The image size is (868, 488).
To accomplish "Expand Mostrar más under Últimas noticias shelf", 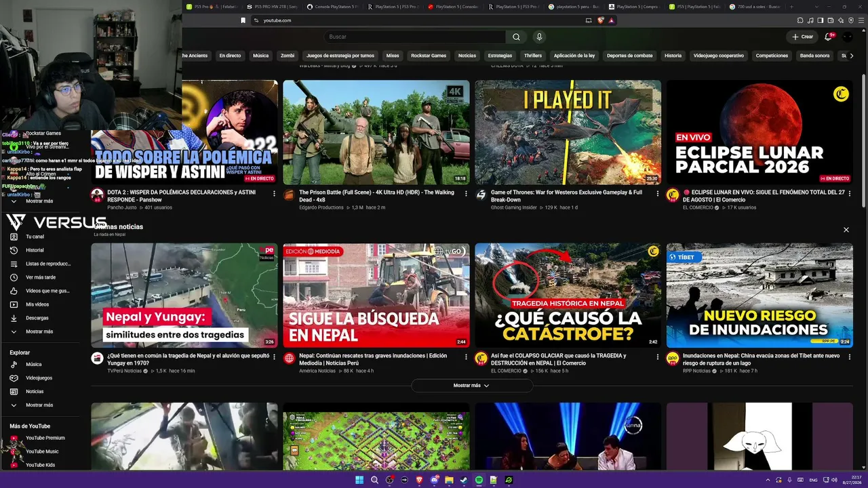I will (x=471, y=386).
